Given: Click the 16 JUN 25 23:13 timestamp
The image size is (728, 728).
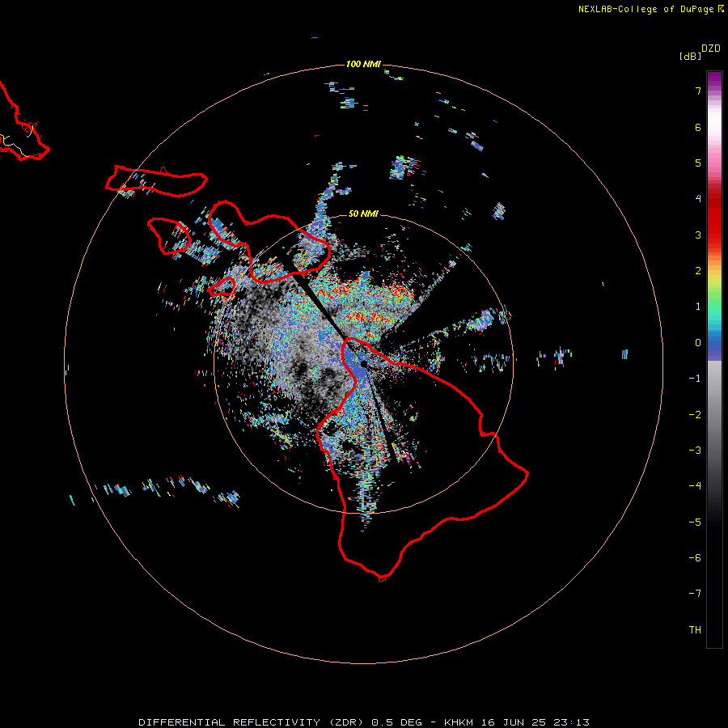Looking at the screenshot, I should coord(535,722).
